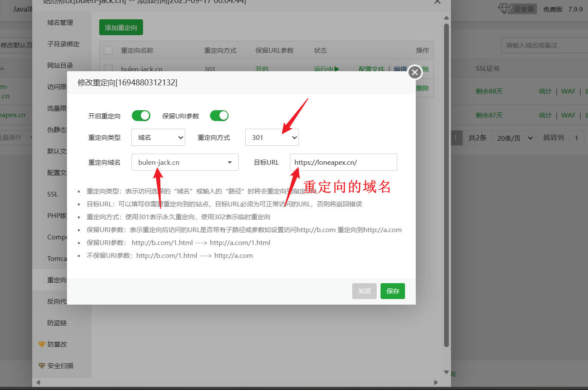This screenshot has height=390, width=588.
Task: Click the scrollbar up arrow in site panel
Action: coord(446,18)
